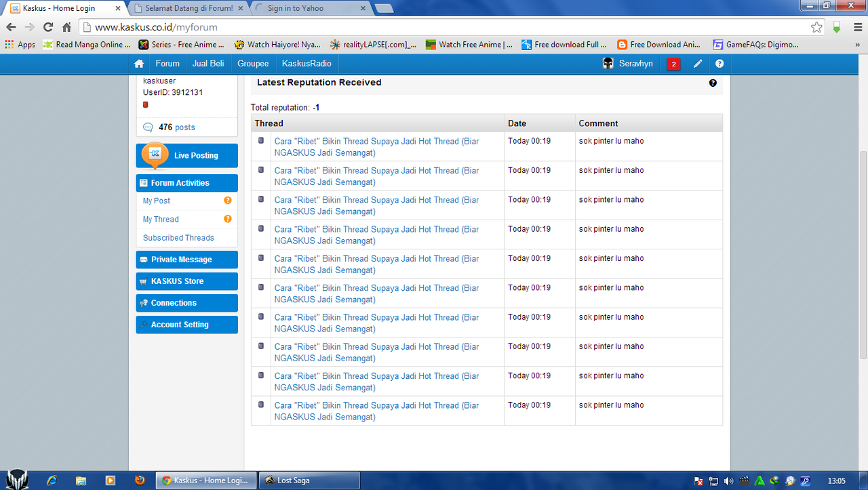Open the Internet Download Manager tray icon

(x=774, y=481)
